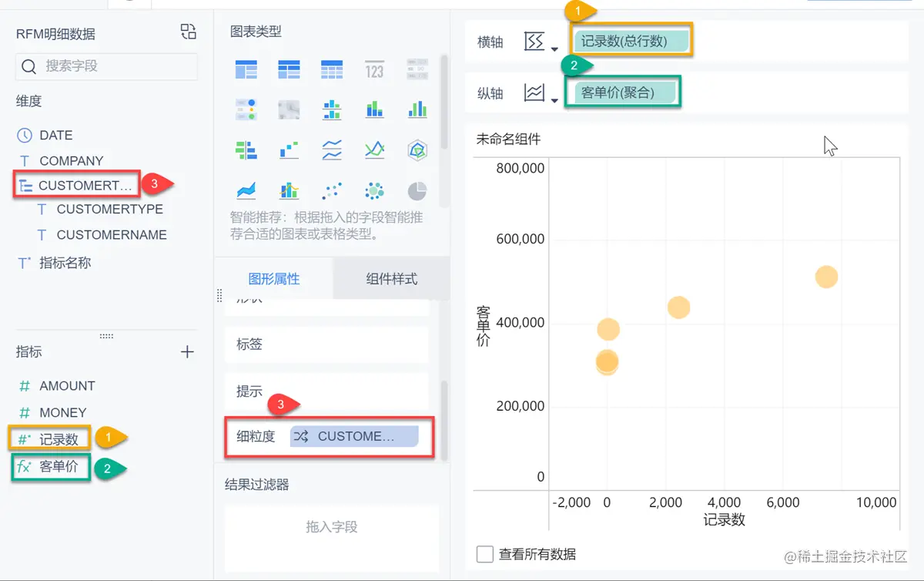The width and height of the screenshot is (924, 581).
Task: Select the radar chart type icon
Action: pos(417,149)
